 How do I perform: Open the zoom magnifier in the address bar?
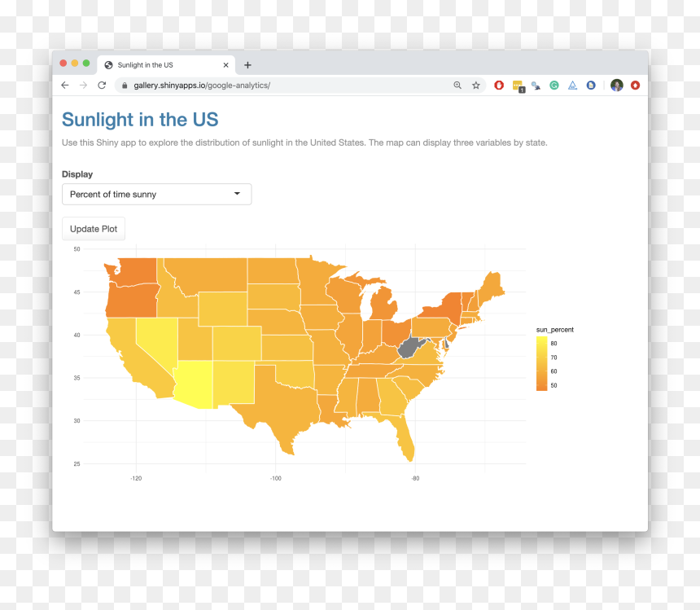click(457, 86)
